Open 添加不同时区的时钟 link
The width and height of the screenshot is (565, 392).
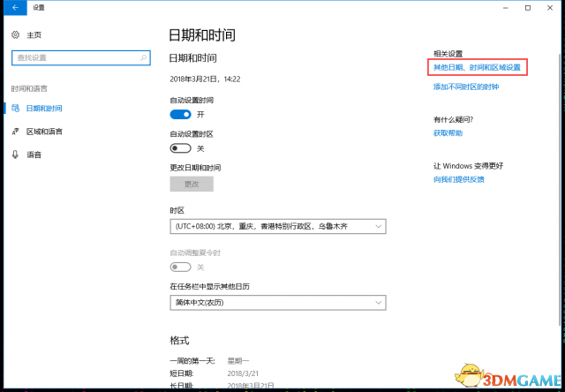tap(466, 87)
